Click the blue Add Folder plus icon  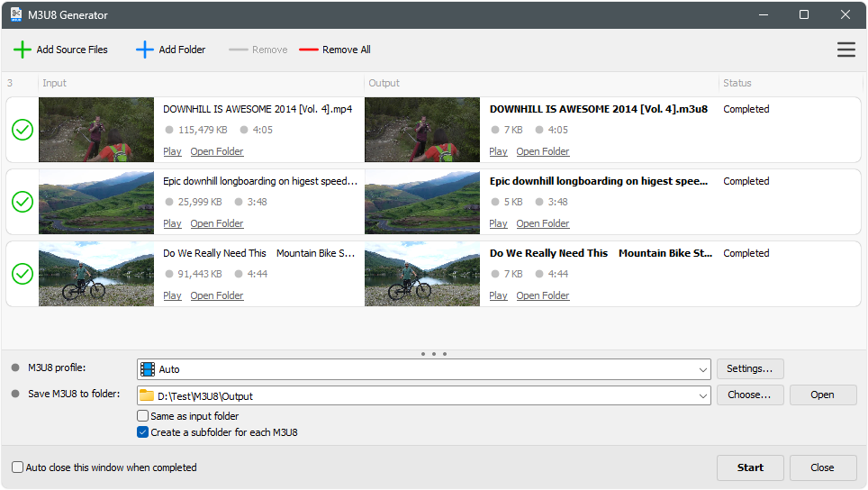pos(145,50)
